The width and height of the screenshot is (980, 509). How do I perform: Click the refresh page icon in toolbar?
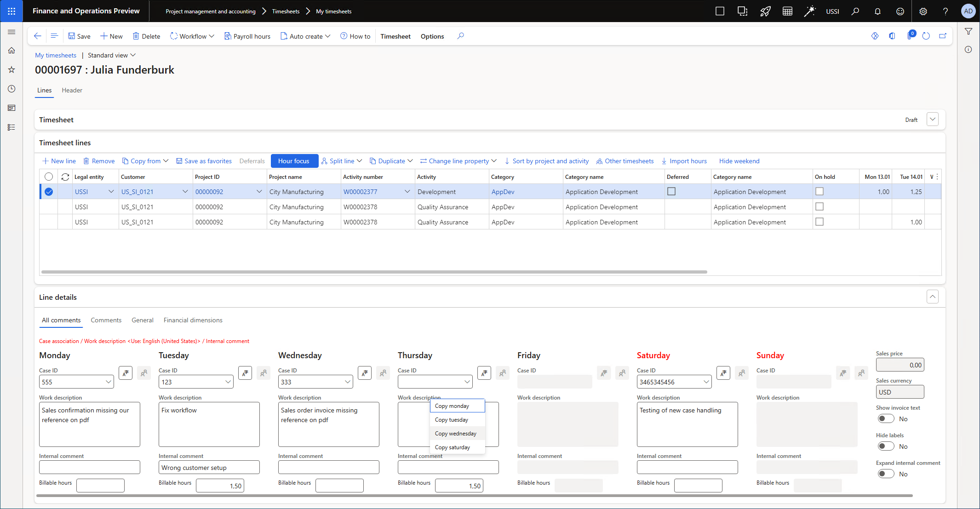click(x=926, y=36)
